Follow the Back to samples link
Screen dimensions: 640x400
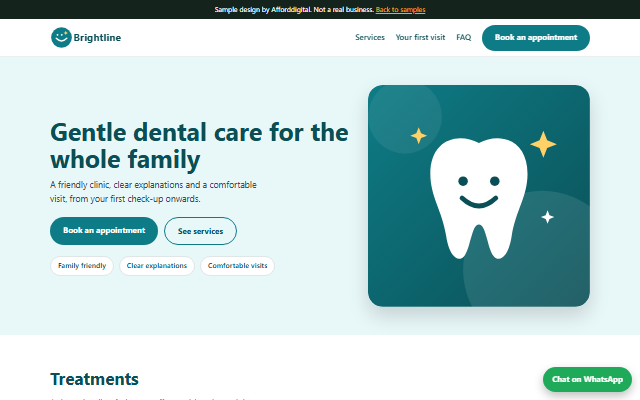400,9
